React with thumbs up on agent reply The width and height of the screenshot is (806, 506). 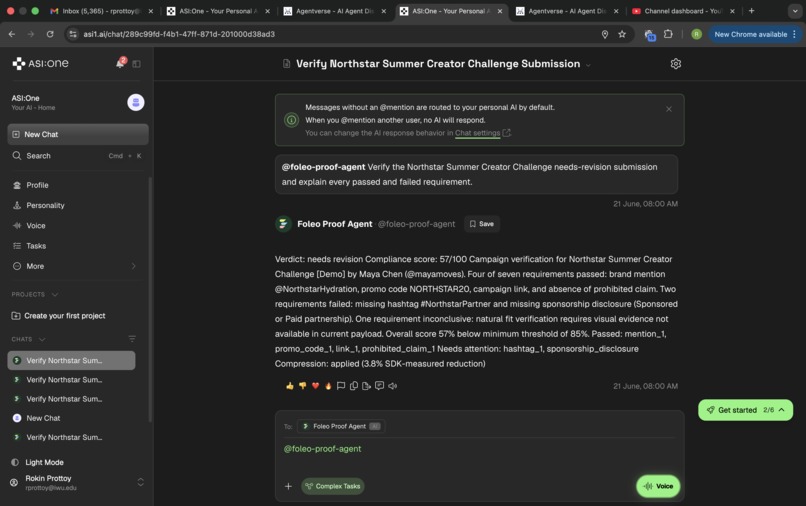pos(290,386)
